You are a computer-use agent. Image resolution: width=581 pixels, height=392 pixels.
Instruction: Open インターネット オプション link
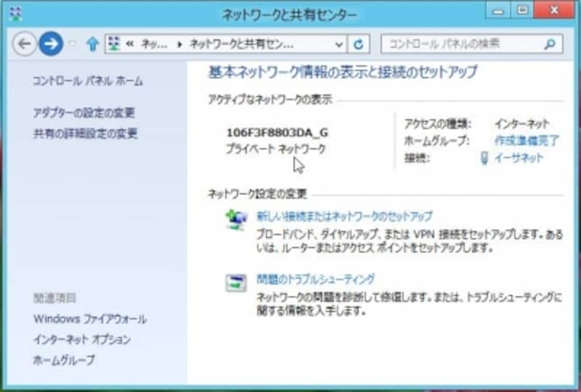(82, 340)
